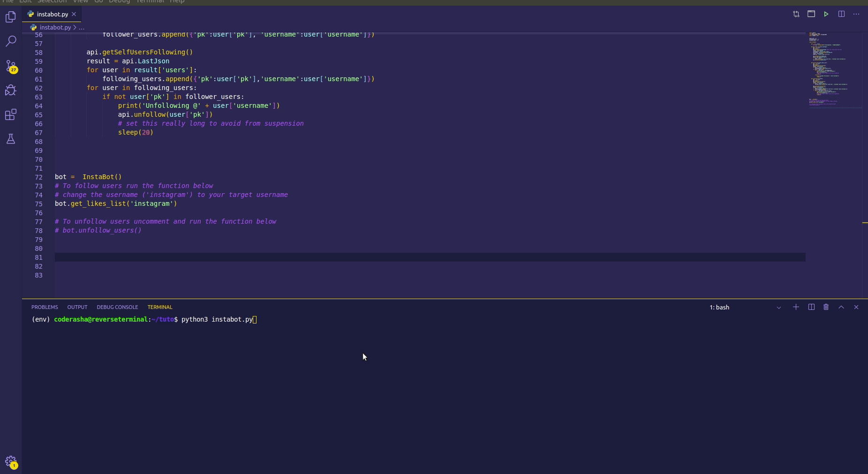The width and height of the screenshot is (868, 474).
Task: Click comment '# To unfollow users uncomment' on line 77
Action: pos(166,221)
